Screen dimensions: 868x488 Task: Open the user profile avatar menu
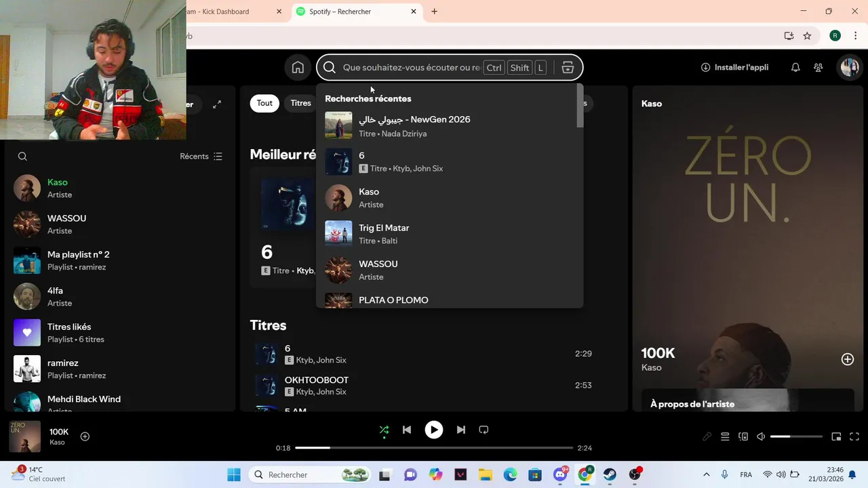tap(849, 67)
